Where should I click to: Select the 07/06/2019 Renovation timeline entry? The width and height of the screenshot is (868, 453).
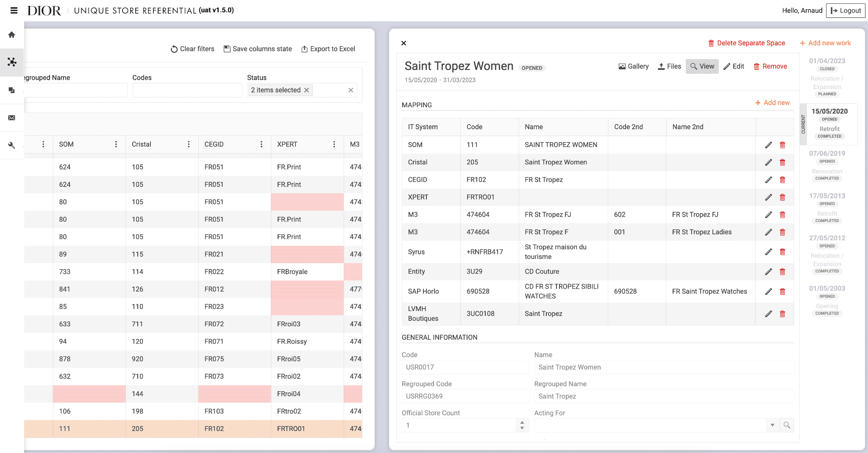click(x=827, y=165)
